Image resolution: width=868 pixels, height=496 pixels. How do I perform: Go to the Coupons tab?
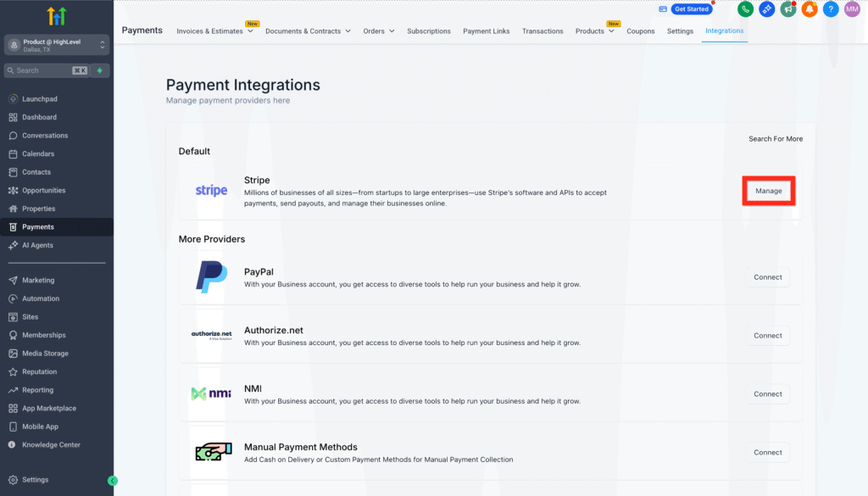click(x=640, y=31)
